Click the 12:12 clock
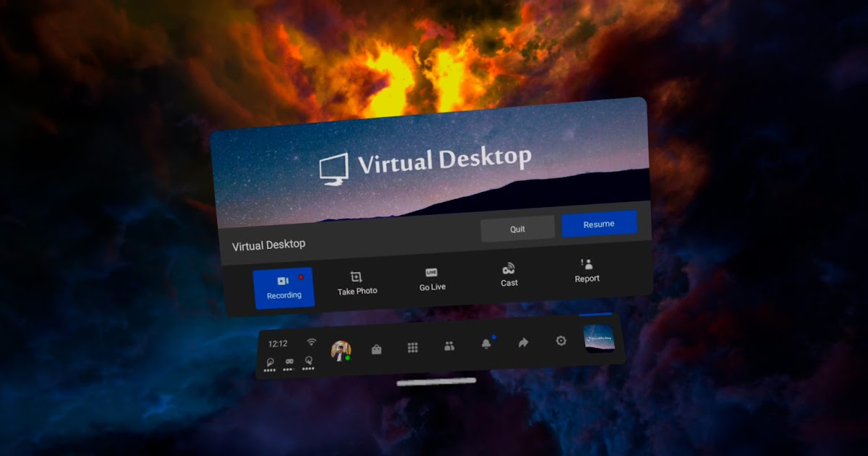868x456 pixels. [278, 344]
